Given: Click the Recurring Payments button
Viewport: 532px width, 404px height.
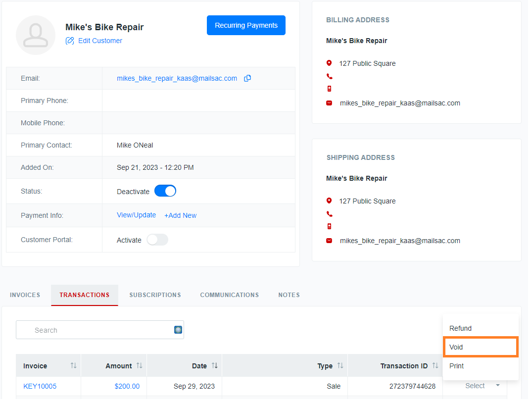Looking at the screenshot, I should tap(246, 25).
